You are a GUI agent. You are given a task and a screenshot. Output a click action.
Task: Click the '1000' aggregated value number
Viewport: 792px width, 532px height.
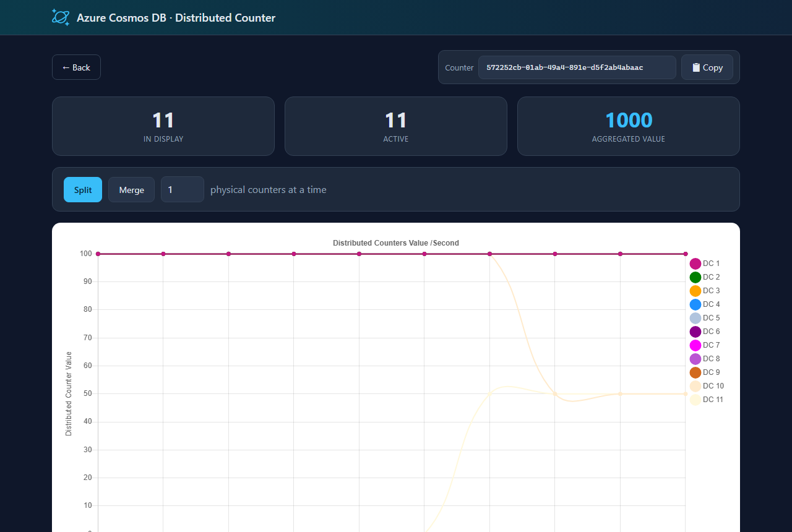click(629, 120)
